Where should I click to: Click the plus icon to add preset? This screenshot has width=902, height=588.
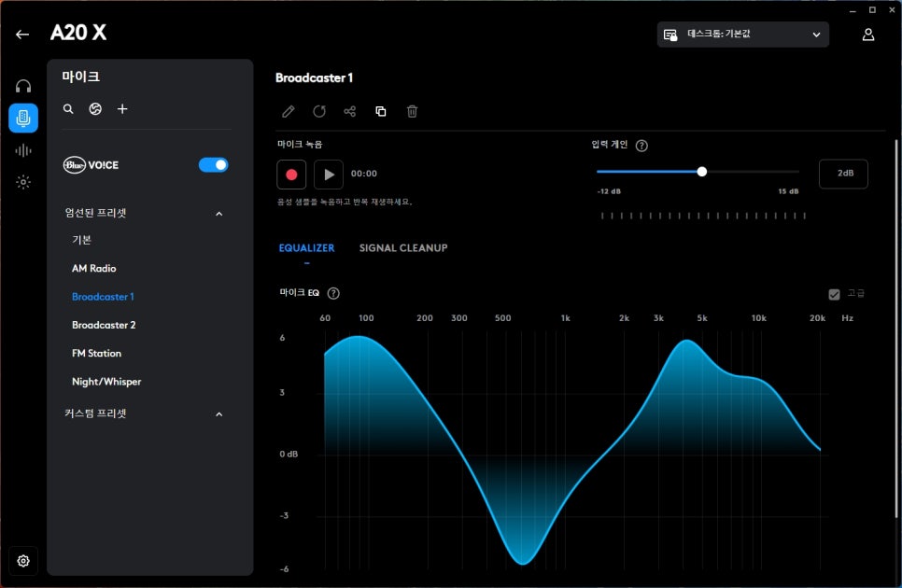click(122, 109)
